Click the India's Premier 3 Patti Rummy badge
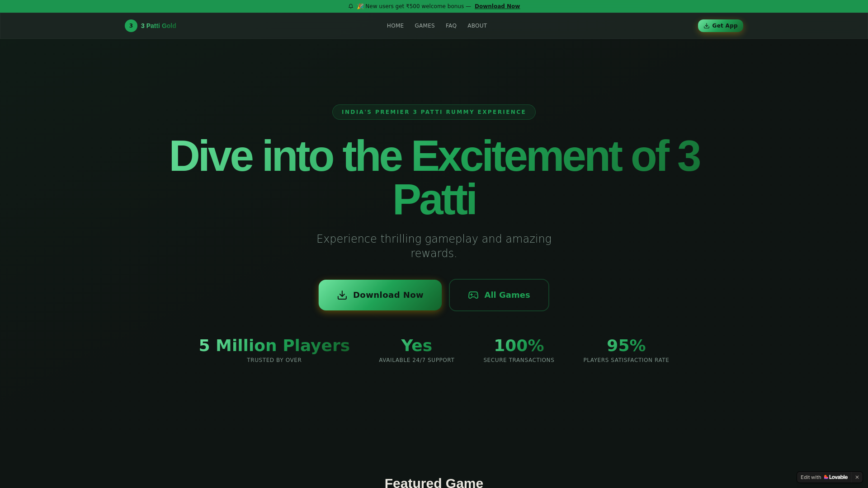Image resolution: width=868 pixels, height=488 pixels. click(x=434, y=112)
